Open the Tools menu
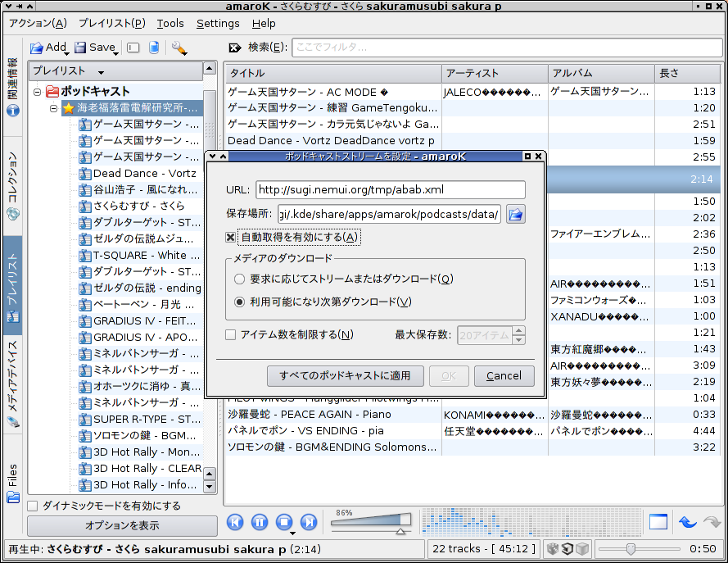This screenshot has height=563, width=728. 170,23
